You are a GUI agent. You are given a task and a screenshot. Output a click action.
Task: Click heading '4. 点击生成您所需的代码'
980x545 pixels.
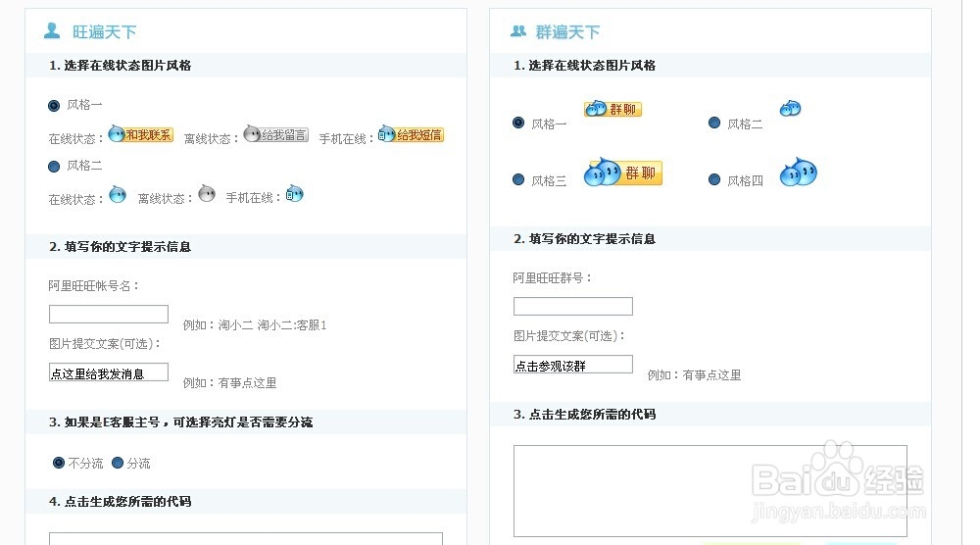pos(120,501)
